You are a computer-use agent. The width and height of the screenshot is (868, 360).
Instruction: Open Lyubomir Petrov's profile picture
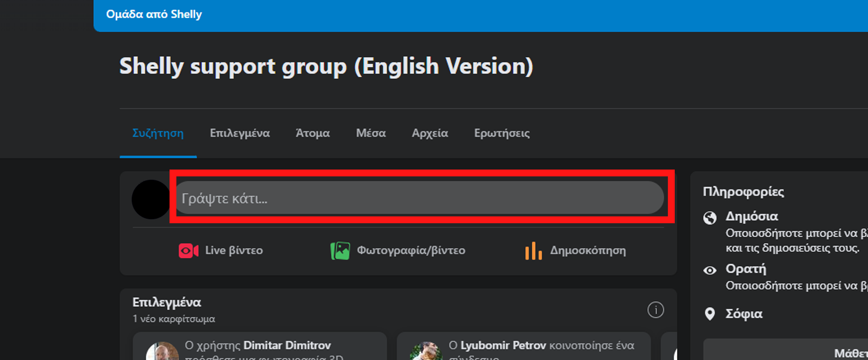426,351
